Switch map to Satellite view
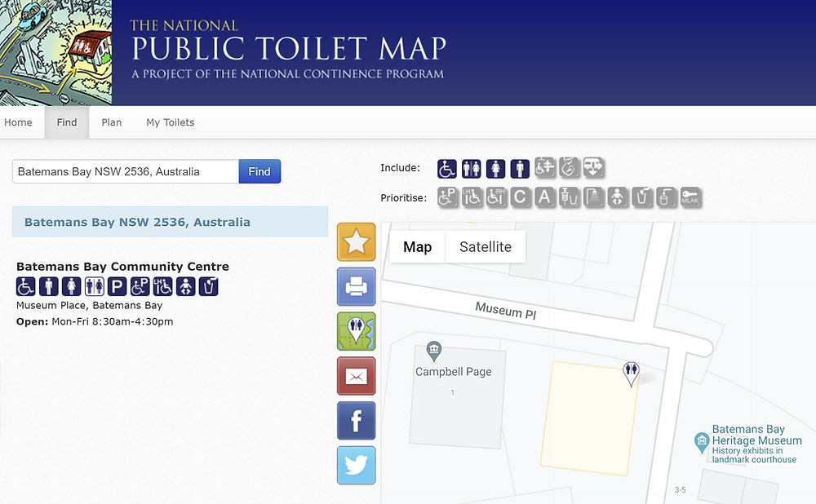Viewport: 816px width, 504px height. (486, 246)
